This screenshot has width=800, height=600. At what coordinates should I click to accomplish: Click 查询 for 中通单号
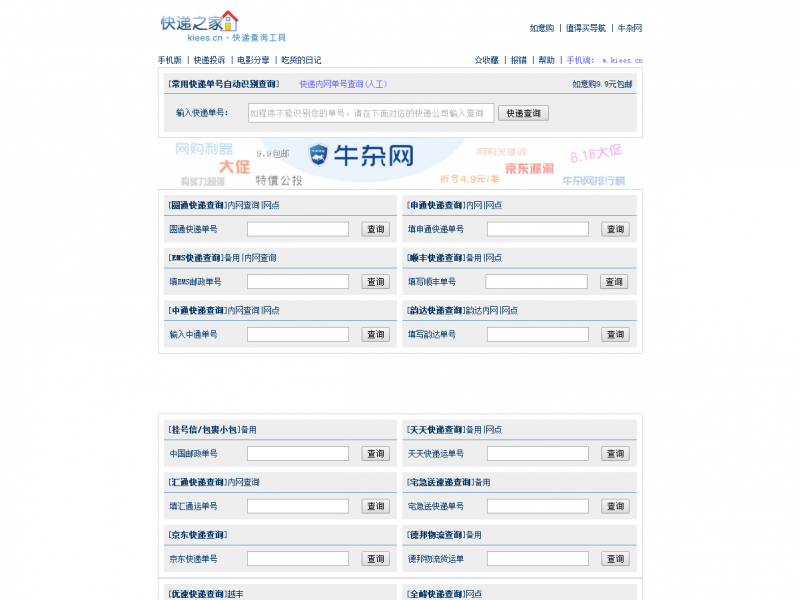[x=376, y=334]
